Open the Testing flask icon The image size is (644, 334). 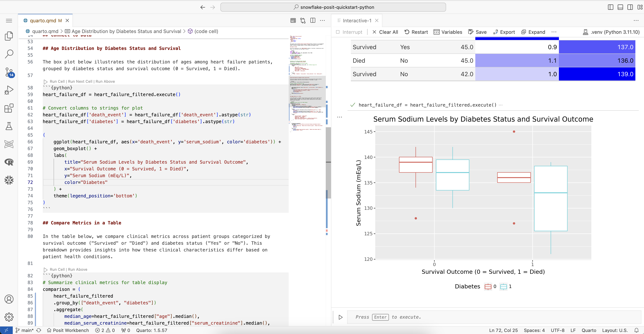(x=9, y=126)
